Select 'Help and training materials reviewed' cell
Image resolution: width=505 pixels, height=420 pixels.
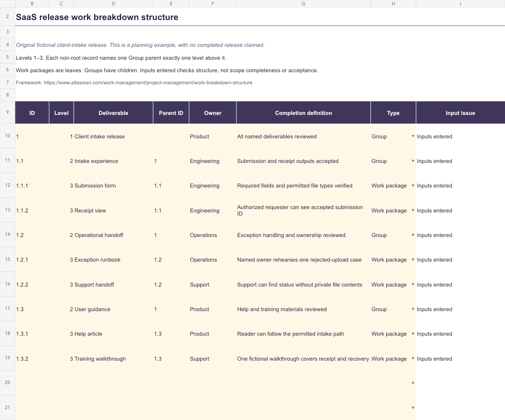(303, 309)
